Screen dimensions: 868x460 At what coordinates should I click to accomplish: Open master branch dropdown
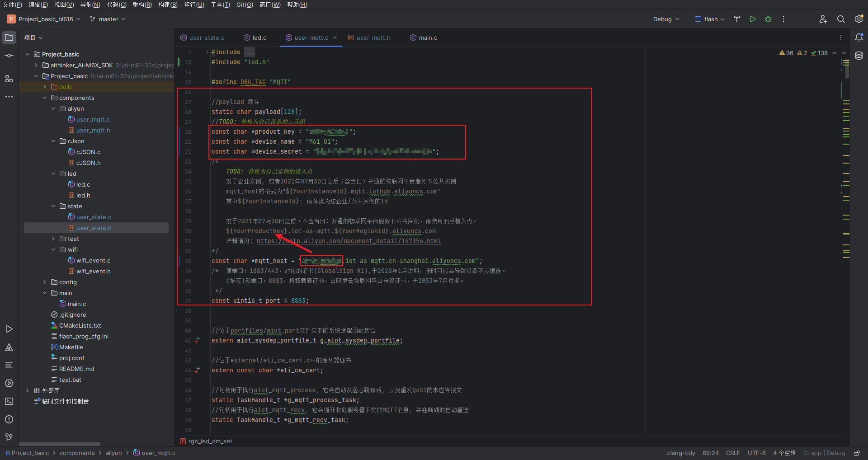tap(108, 19)
